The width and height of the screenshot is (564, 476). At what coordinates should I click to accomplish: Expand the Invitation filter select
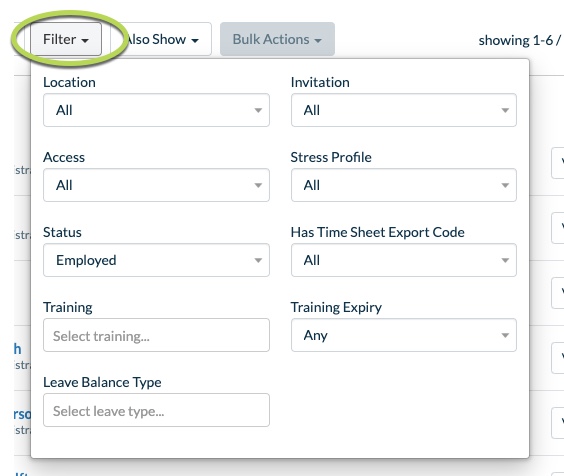click(404, 110)
